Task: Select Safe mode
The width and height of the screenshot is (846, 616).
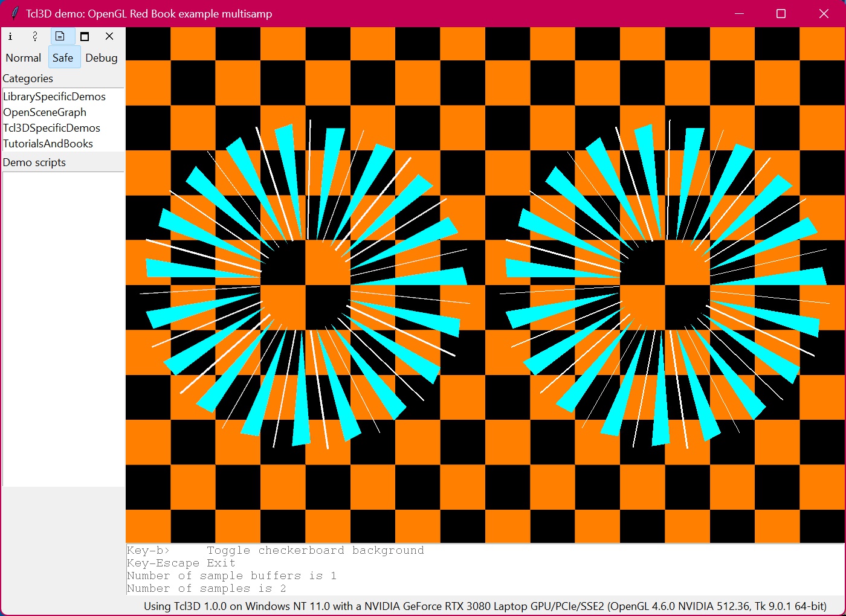Action: [x=63, y=58]
